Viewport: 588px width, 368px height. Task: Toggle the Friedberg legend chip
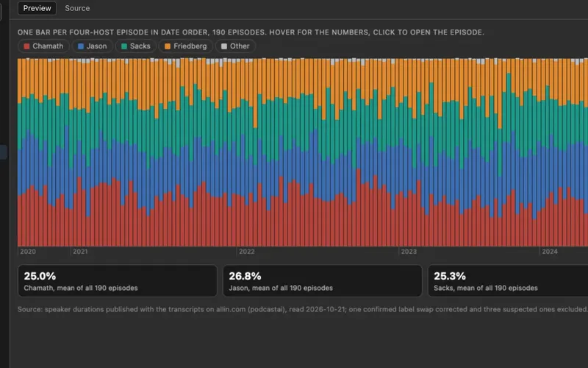coord(186,46)
